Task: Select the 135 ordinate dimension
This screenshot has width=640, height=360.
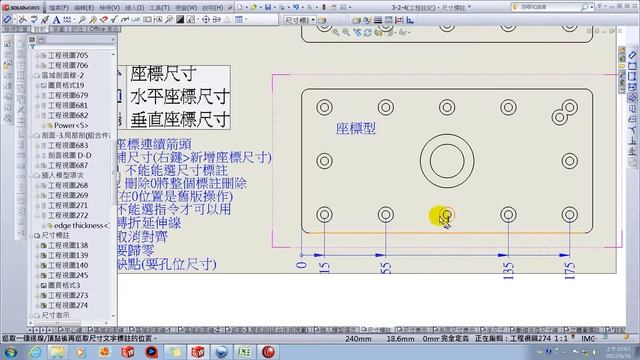Action: click(508, 271)
